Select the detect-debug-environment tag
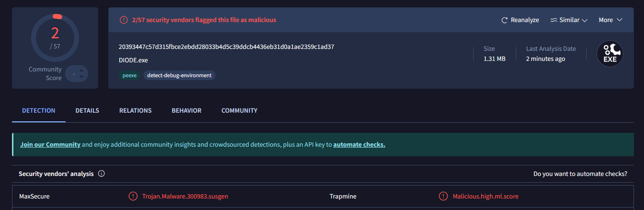The image size is (644, 210). coord(180,75)
